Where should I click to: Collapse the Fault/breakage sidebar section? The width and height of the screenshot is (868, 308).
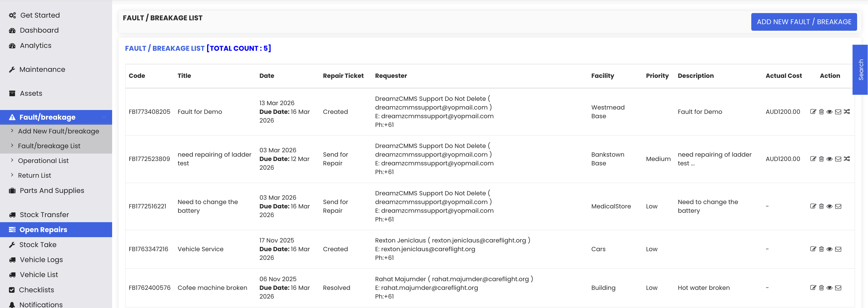pyautogui.click(x=104, y=117)
